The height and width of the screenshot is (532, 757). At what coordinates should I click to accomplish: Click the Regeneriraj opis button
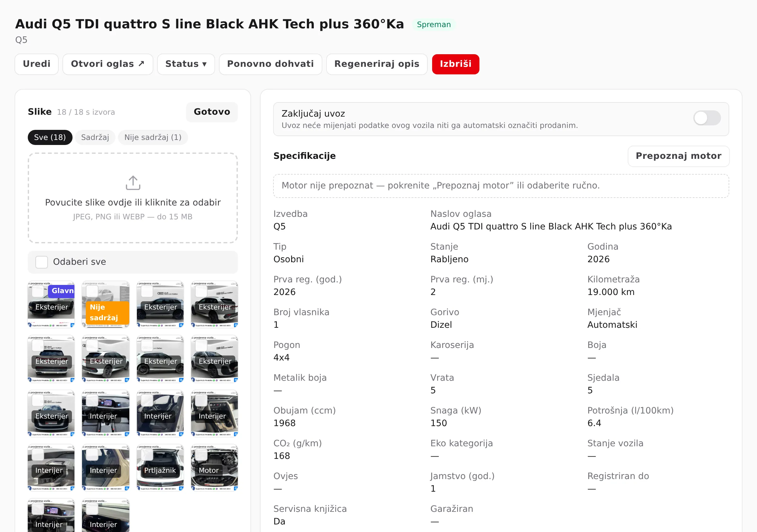377,64
